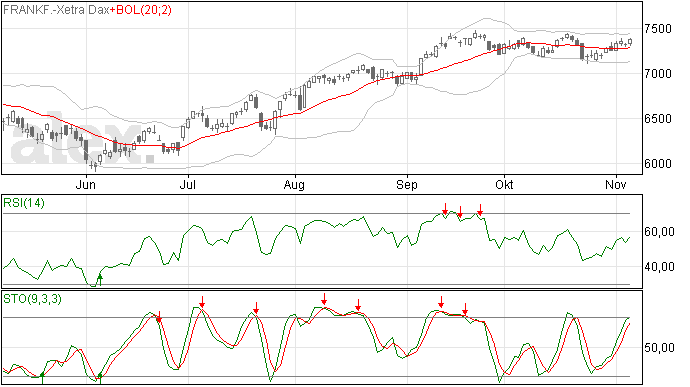Select the Sep month label
The image size is (690, 387).
[407, 184]
